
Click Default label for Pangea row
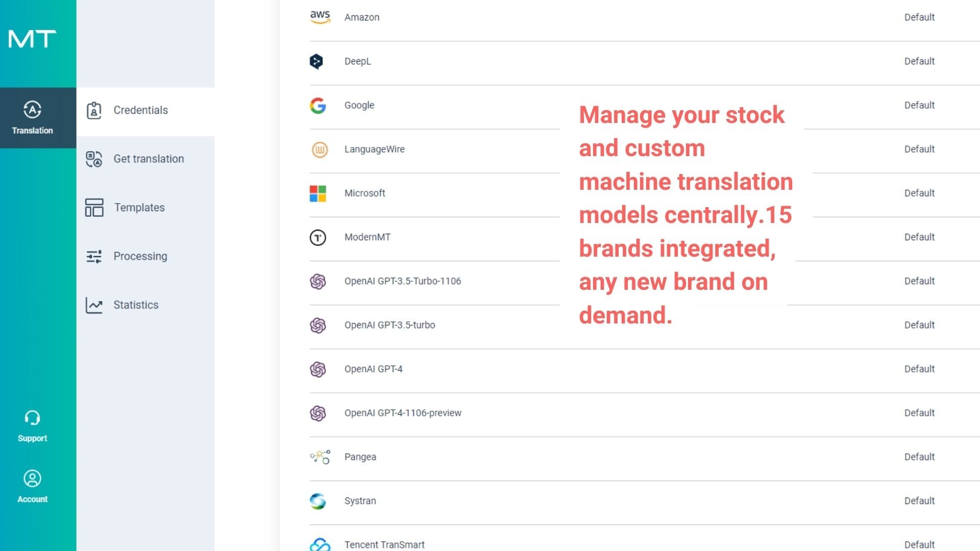coord(919,457)
